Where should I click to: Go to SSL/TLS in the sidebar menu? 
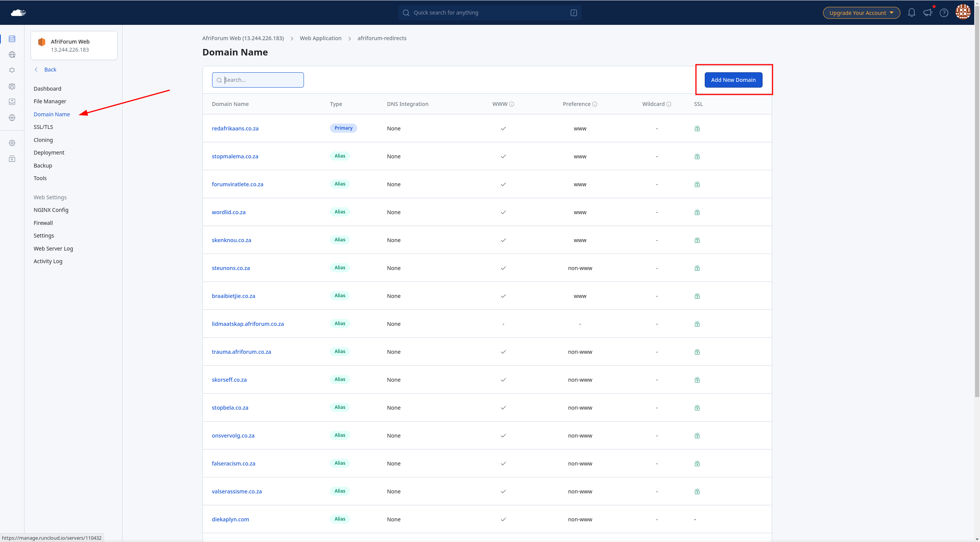pyautogui.click(x=43, y=127)
